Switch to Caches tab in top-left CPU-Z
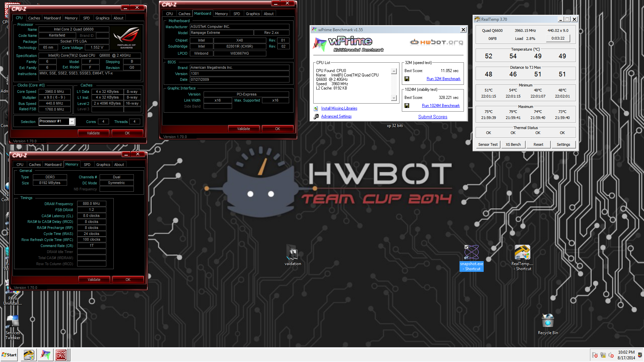Screen dimensions: 644x362 click(x=34, y=18)
